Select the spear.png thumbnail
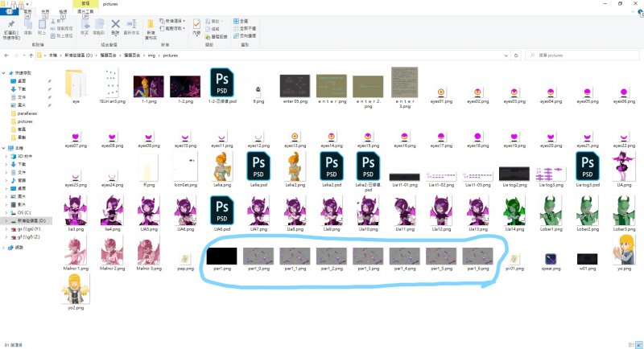This screenshot has height=349, width=644. 551,259
